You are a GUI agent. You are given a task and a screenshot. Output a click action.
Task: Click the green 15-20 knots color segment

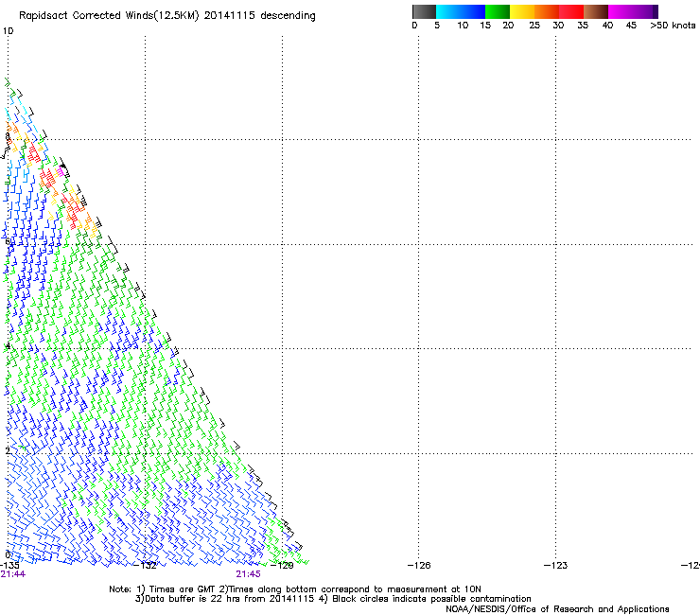click(498, 11)
